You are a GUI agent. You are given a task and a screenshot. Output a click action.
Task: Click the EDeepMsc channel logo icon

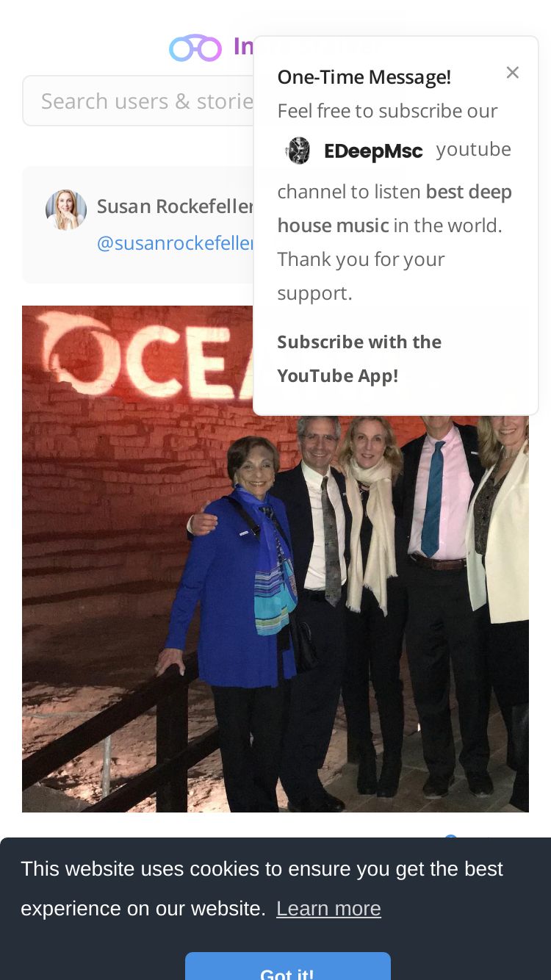[298, 151]
